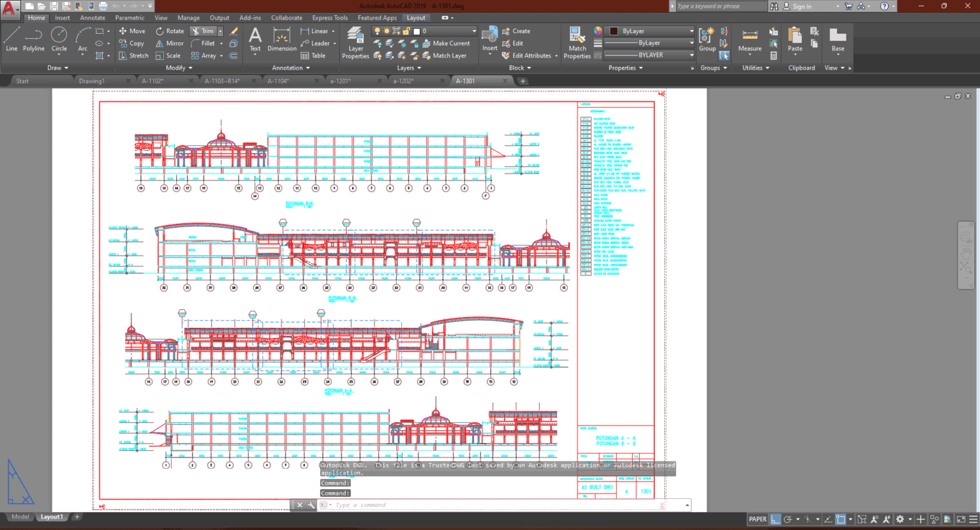Select the Trim tool
Screen dimensions: 980x530
coord(204,31)
